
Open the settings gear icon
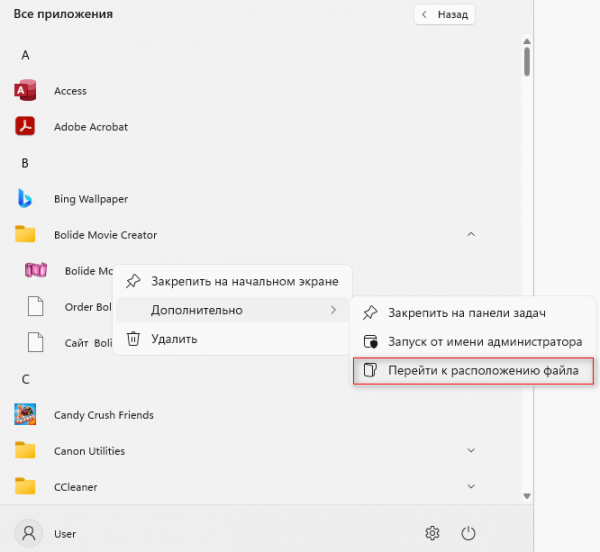(432, 533)
